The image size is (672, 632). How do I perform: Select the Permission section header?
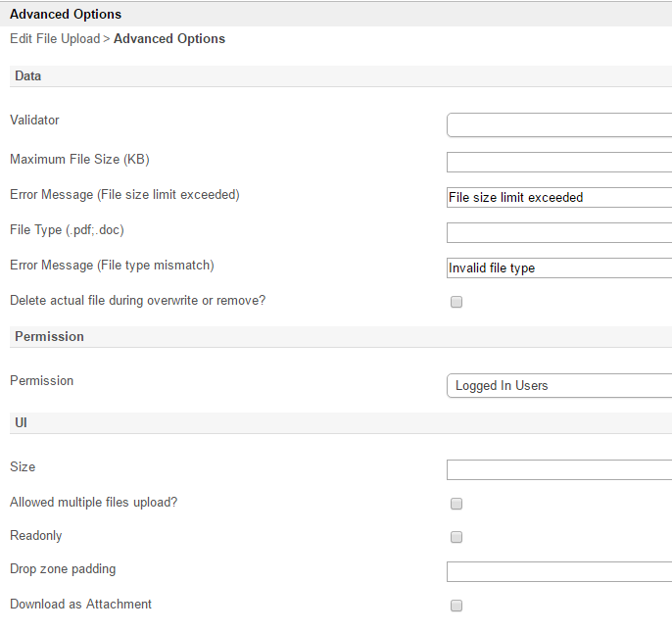(49, 336)
